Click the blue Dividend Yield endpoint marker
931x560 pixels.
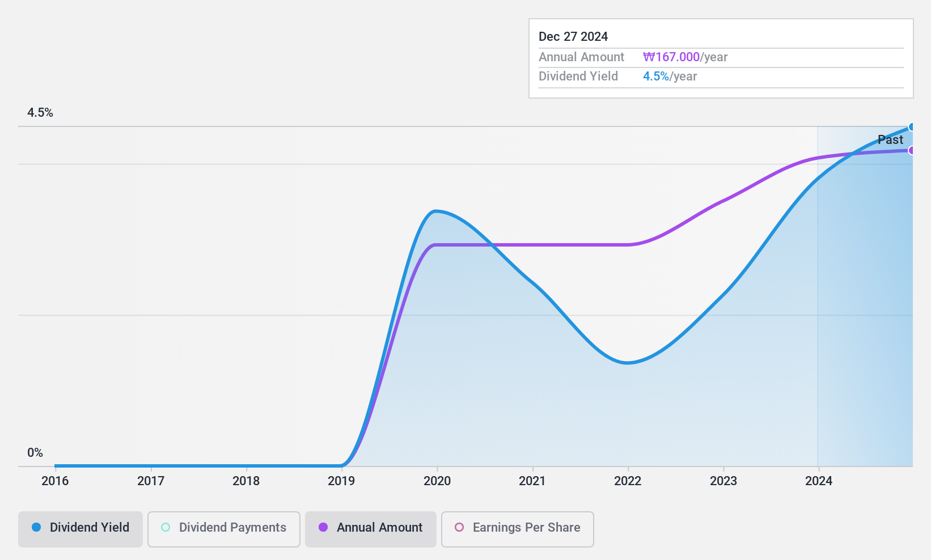[x=912, y=127]
